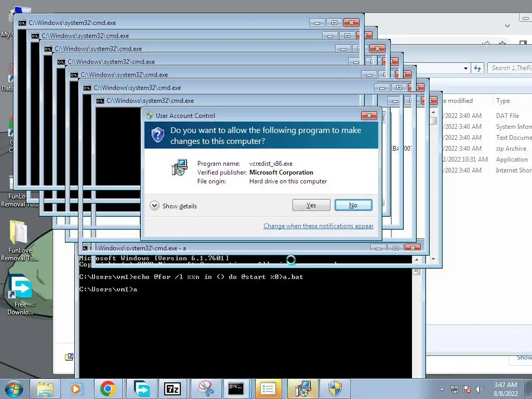Select the DAT File row in Explorer
The width and height of the screenshot is (532, 399).
(x=487, y=116)
